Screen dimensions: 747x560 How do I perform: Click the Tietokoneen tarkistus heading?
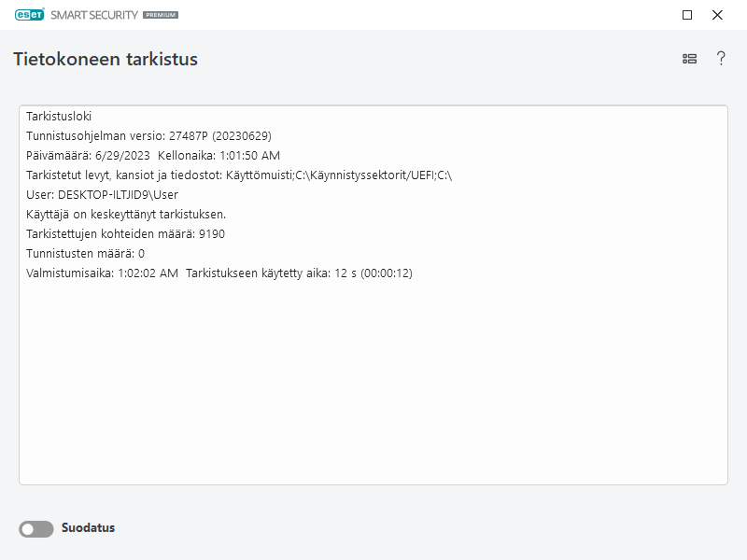[x=106, y=58]
